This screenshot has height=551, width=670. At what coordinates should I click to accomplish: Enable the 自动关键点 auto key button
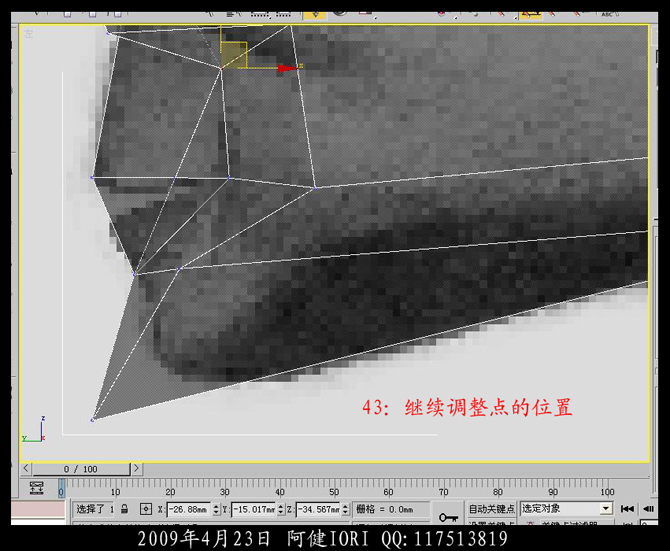tap(491, 509)
